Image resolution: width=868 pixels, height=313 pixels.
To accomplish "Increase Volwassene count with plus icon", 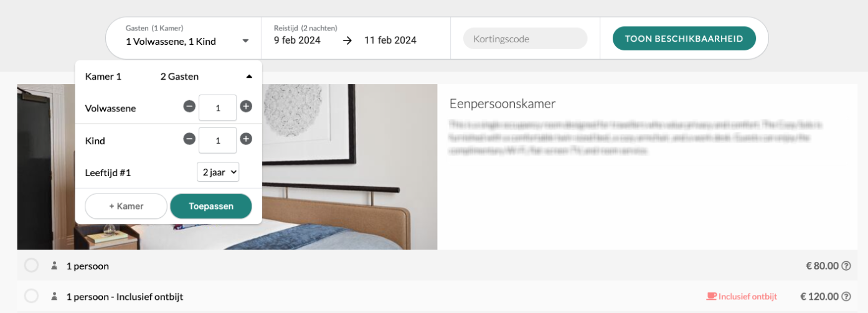I will [246, 106].
